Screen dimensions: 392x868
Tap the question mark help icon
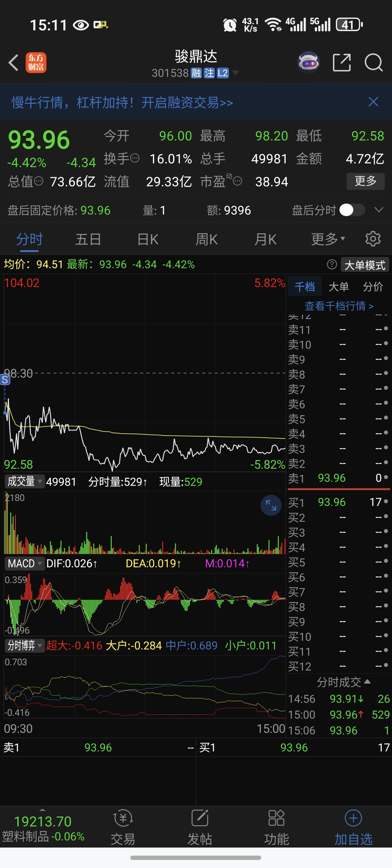(332, 264)
